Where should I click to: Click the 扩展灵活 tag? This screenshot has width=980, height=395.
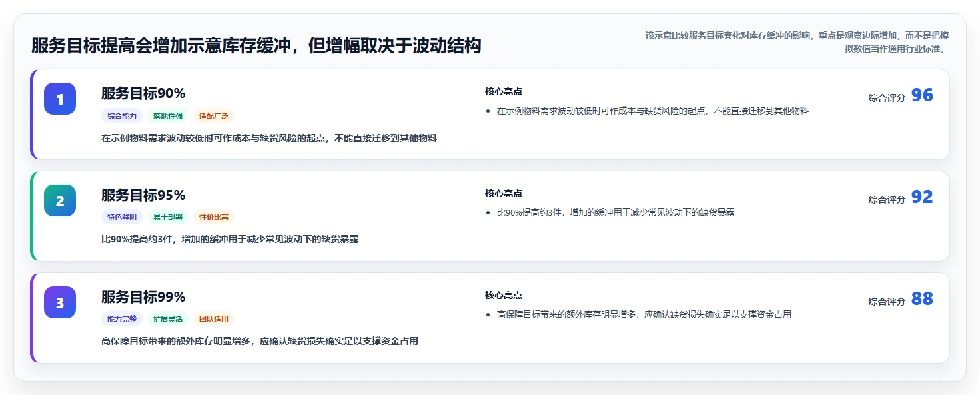point(168,319)
